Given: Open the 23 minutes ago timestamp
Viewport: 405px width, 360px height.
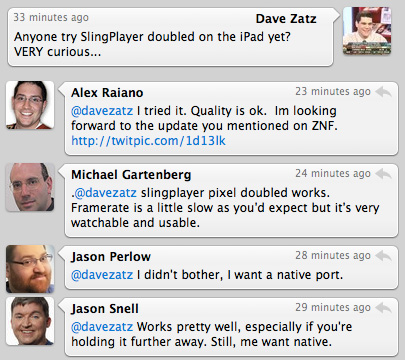Looking at the screenshot, I should (x=333, y=91).
